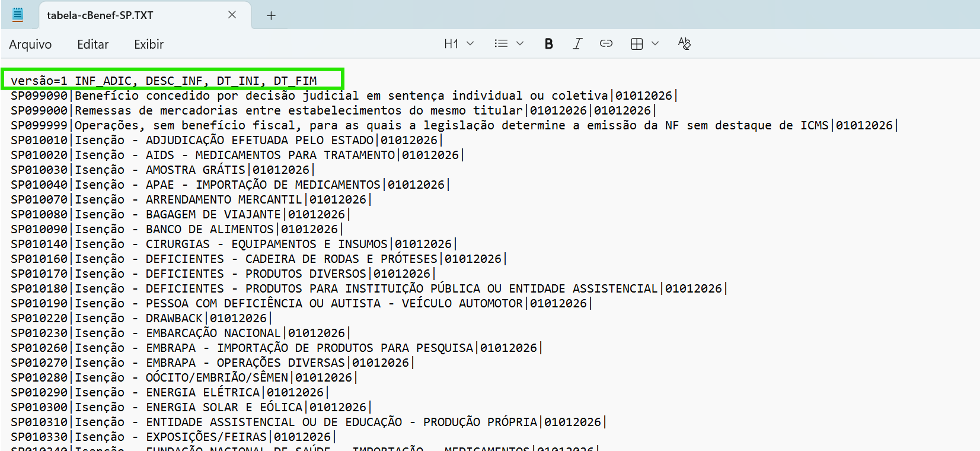Click 'OÓCITO/EMBRIÃO/SÊMEN' text
This screenshot has height=451, width=980.
pos(217,377)
